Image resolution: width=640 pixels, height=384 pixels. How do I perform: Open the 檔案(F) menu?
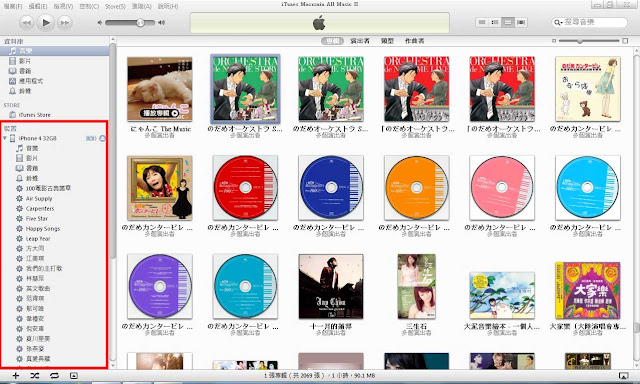point(13,7)
